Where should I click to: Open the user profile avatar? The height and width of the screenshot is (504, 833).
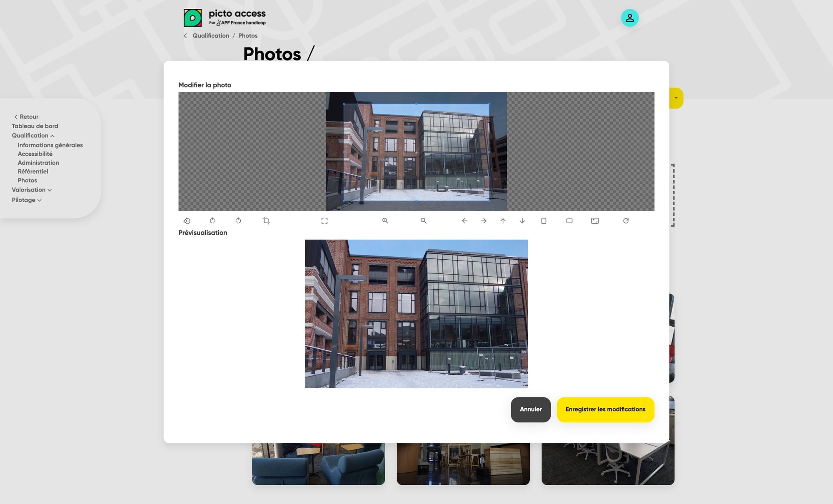(x=629, y=18)
